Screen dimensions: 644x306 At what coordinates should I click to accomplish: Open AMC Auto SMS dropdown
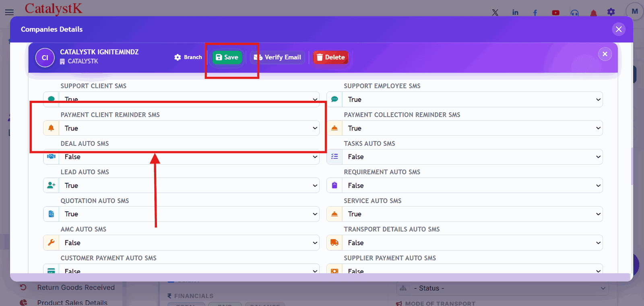[x=189, y=242]
